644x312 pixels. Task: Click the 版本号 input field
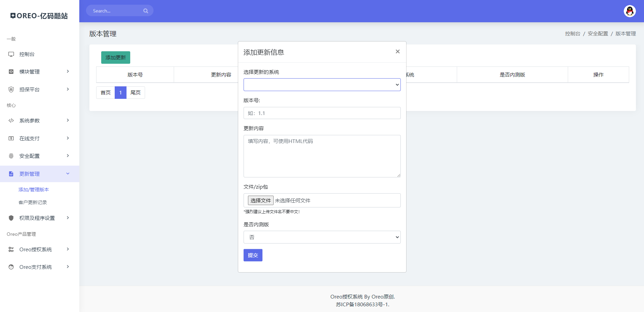pos(322,113)
